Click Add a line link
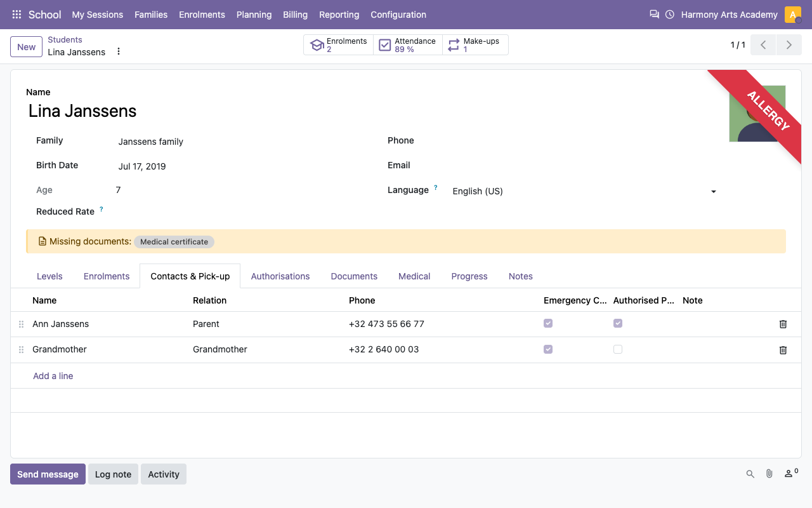Viewport: 812px width, 508px height. click(53, 376)
